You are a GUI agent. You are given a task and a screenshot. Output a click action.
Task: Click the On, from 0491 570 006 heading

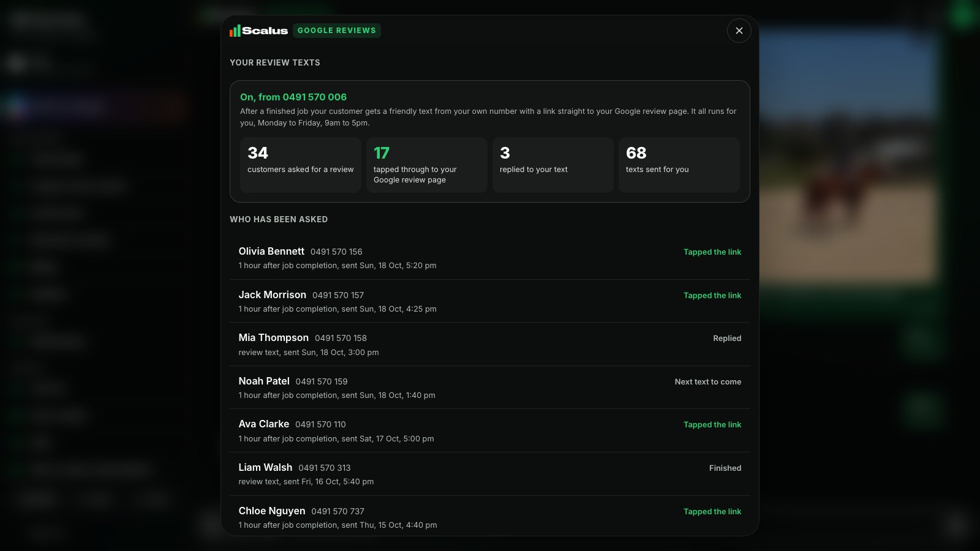[x=293, y=97]
